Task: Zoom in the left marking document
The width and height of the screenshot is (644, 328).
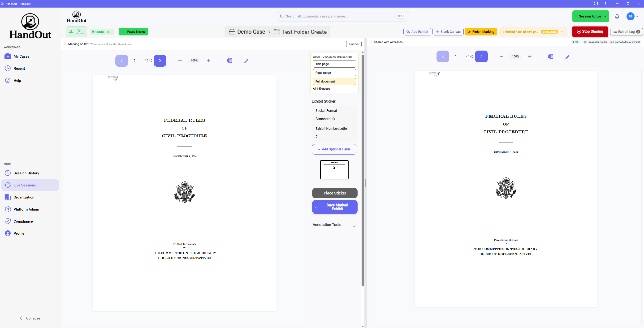Action: 208,60
